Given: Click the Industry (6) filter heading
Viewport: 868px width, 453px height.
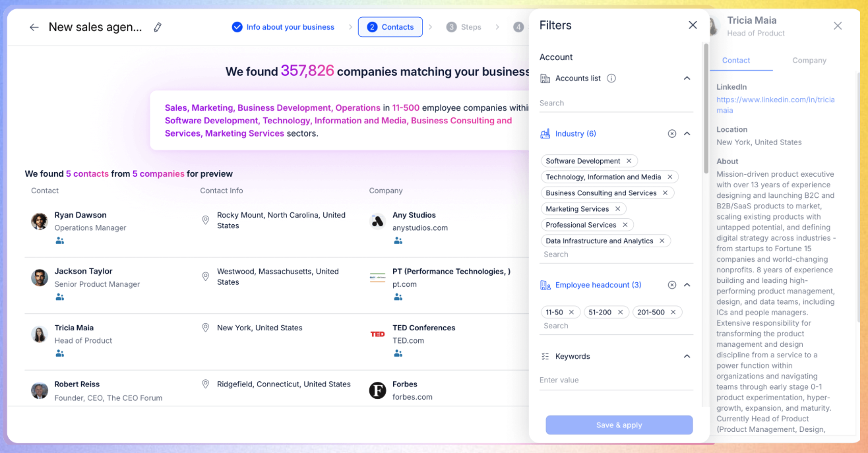Looking at the screenshot, I should click(575, 133).
